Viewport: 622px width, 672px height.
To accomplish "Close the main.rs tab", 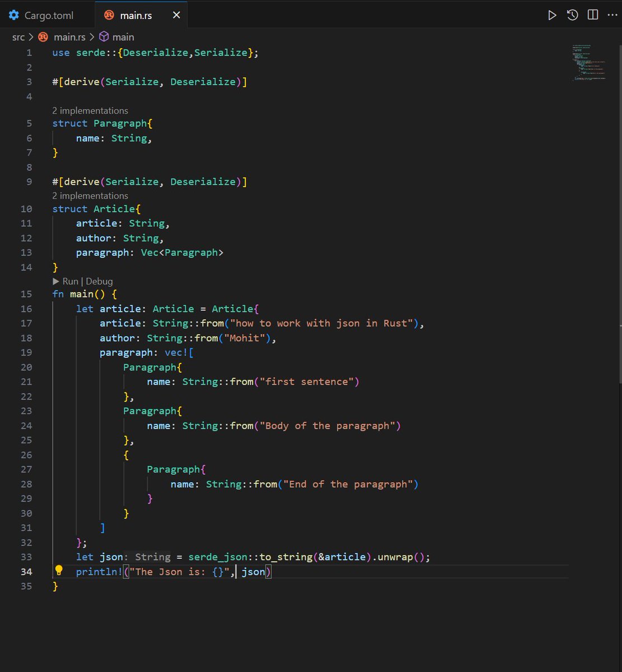I will point(176,15).
